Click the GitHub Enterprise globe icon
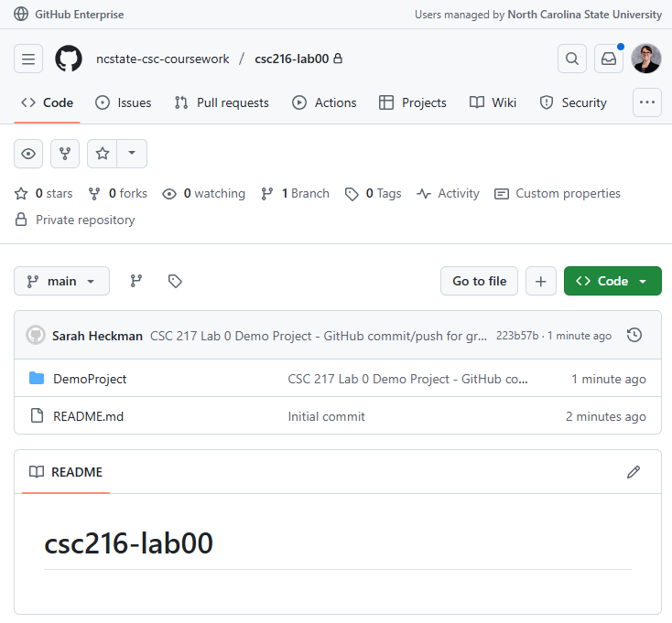 pos(21,14)
